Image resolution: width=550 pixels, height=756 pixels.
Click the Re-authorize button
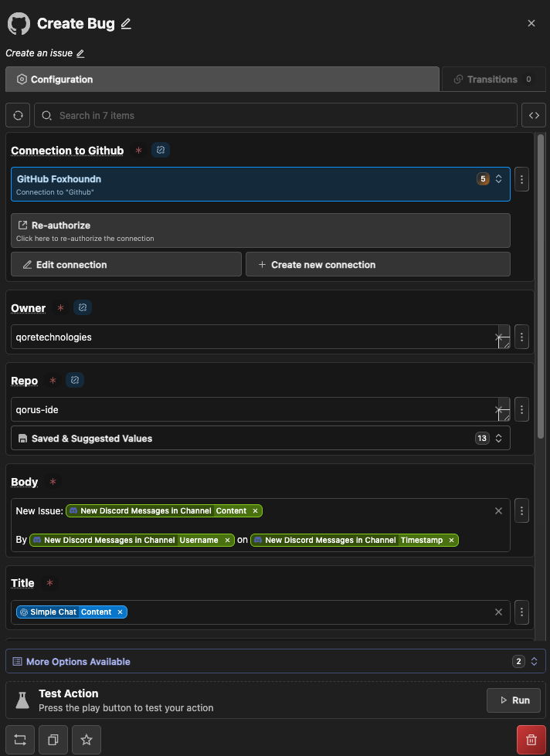pyautogui.click(x=260, y=230)
